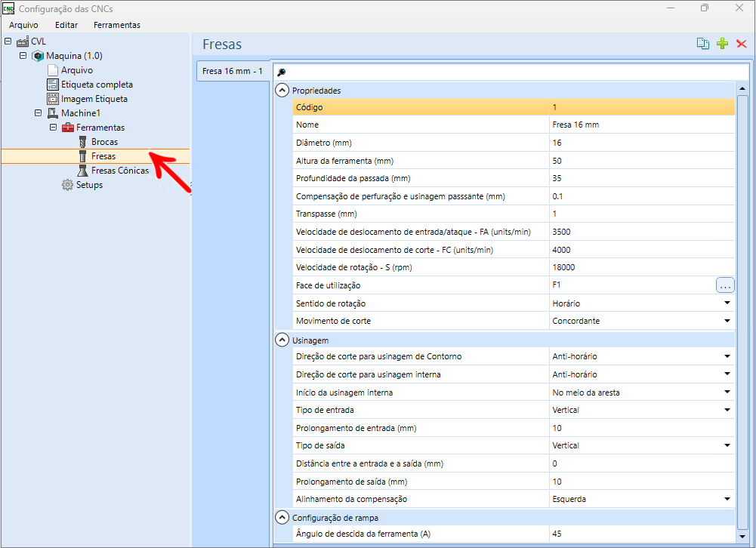Collapse the Propriedades section
This screenshot has height=548, width=756.
tap(282, 91)
